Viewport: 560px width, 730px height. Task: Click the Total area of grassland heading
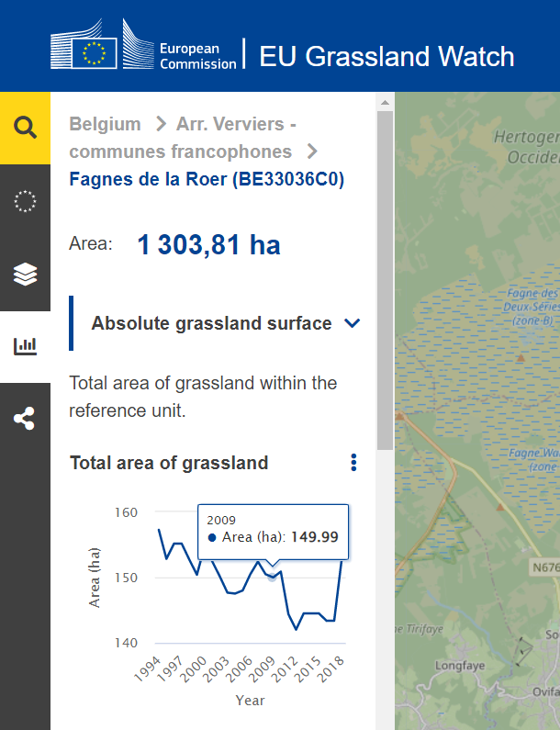click(169, 463)
